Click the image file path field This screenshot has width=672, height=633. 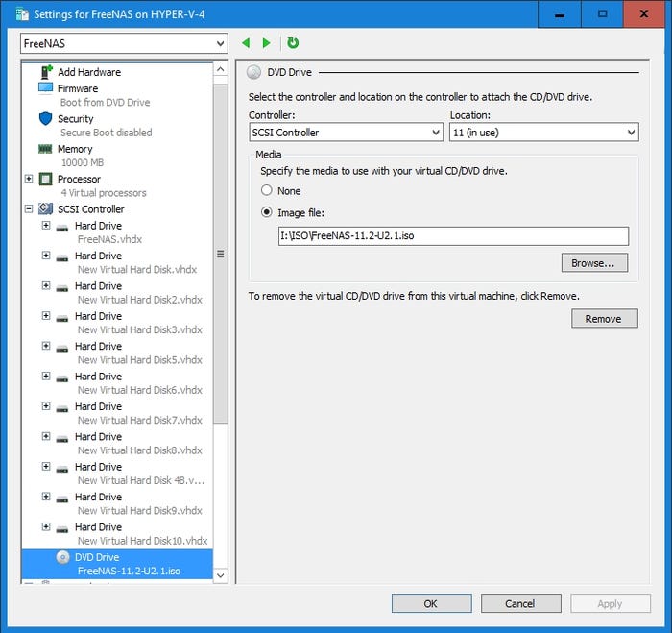452,236
